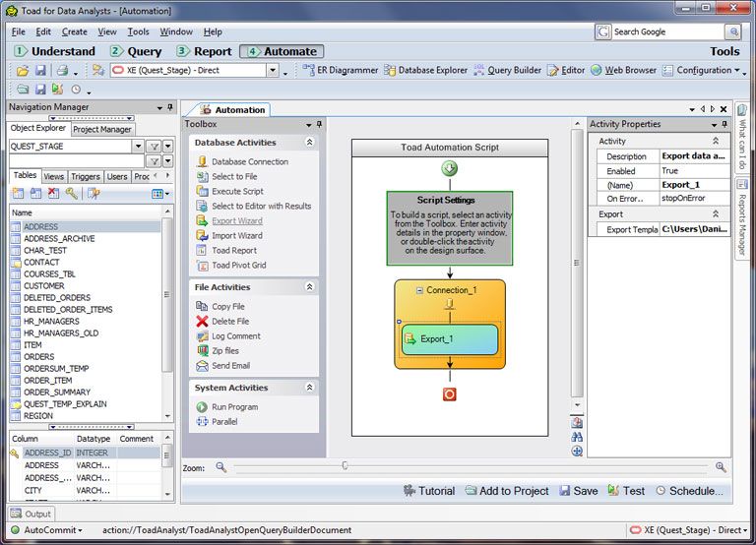Switch to the Views tab

[53, 177]
